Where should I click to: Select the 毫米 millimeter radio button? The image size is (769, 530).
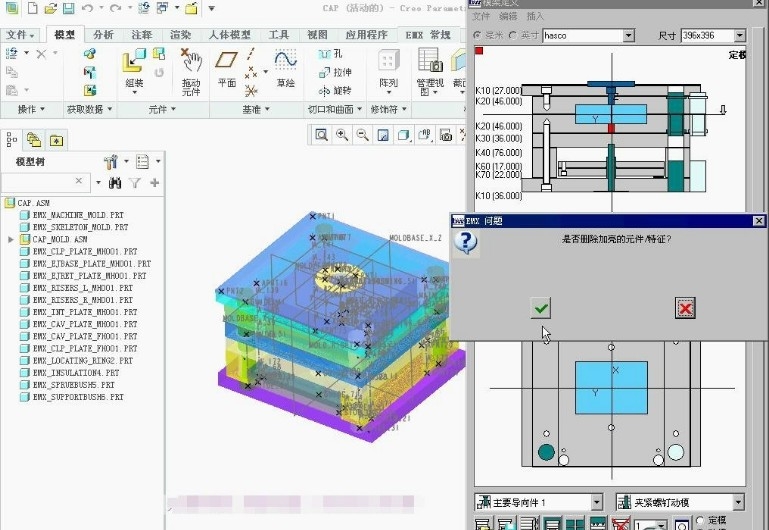click(x=477, y=35)
